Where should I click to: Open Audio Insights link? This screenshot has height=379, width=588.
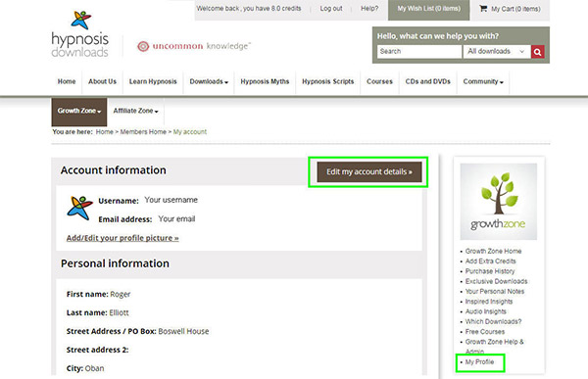click(486, 311)
